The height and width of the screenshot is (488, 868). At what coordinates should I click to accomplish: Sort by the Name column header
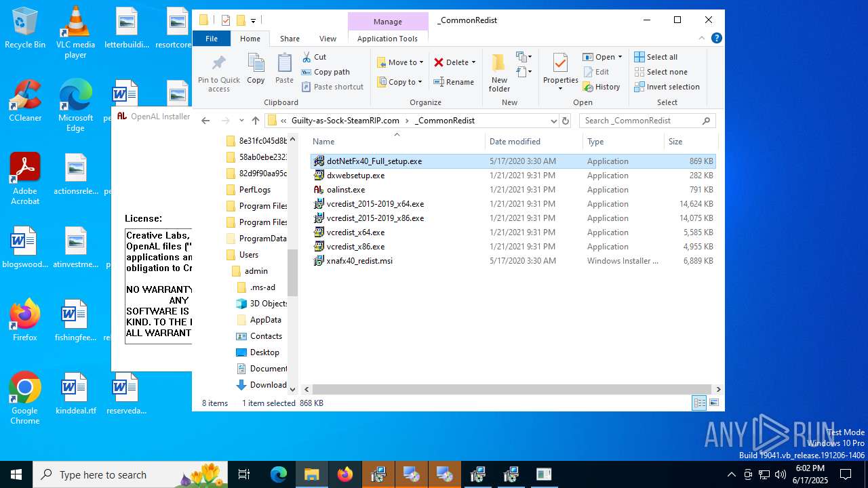coord(397,141)
